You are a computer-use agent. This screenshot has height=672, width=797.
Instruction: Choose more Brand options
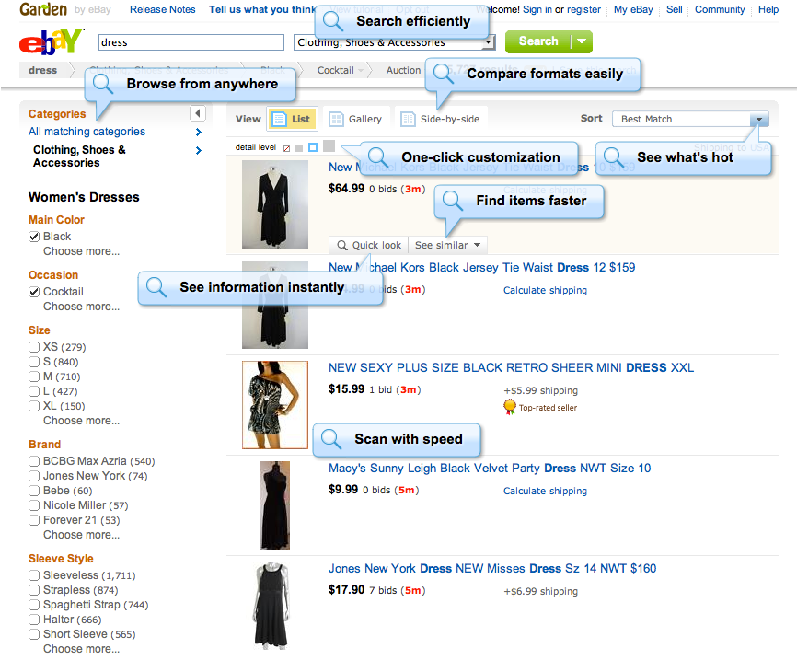(x=81, y=535)
